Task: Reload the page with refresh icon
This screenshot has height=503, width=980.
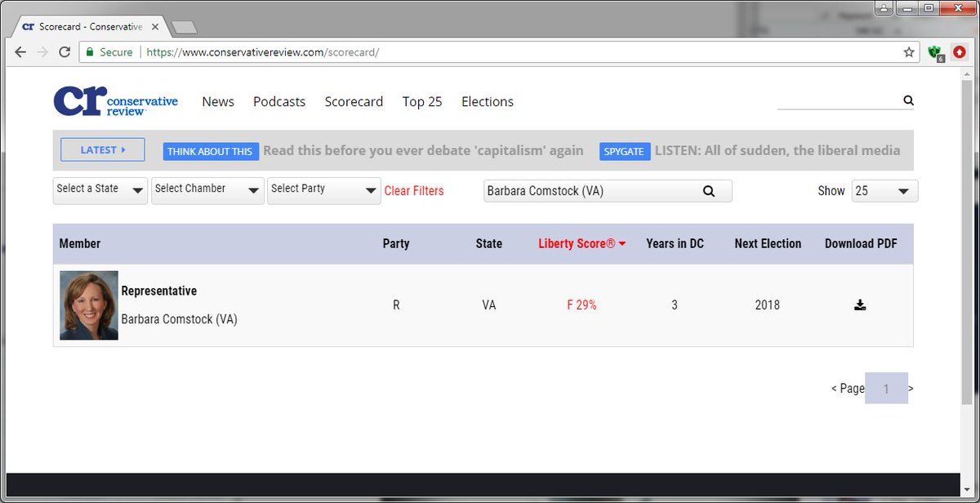Action: point(64,51)
